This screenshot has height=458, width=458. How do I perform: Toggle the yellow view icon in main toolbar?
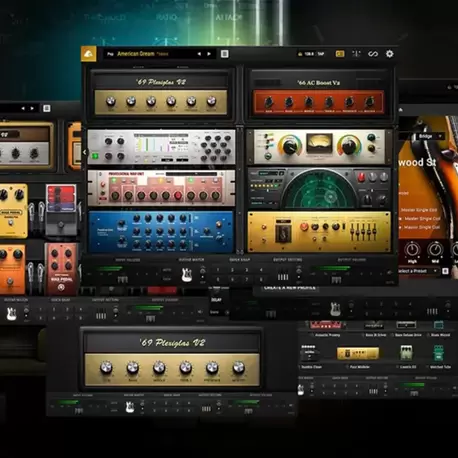point(340,54)
